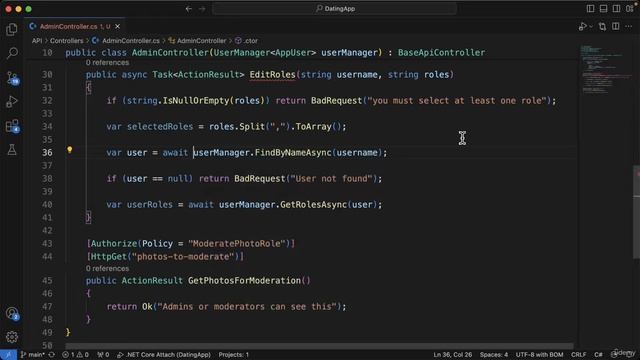
Task: Click line number 36 in the gutter
Action: [47, 153]
